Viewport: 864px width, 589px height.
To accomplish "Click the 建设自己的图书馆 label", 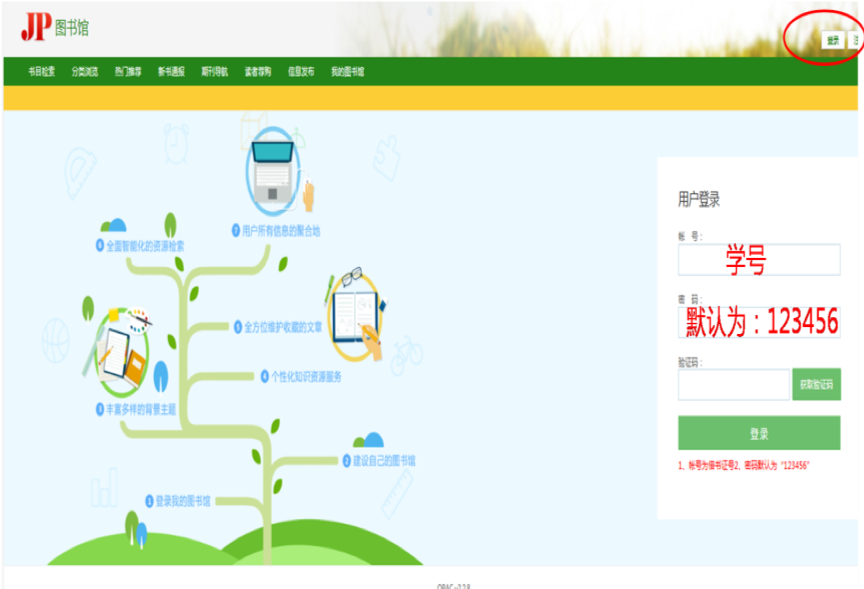I will (379, 461).
